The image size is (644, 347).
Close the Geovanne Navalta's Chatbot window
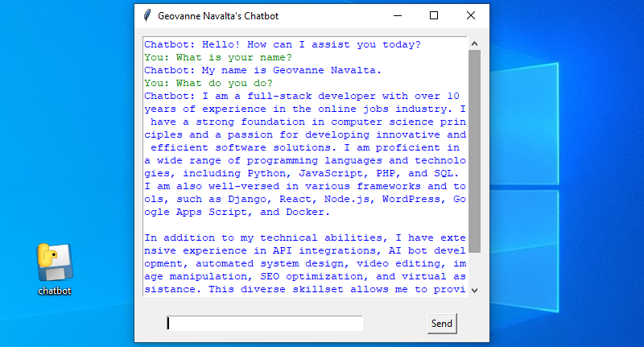[x=471, y=15]
